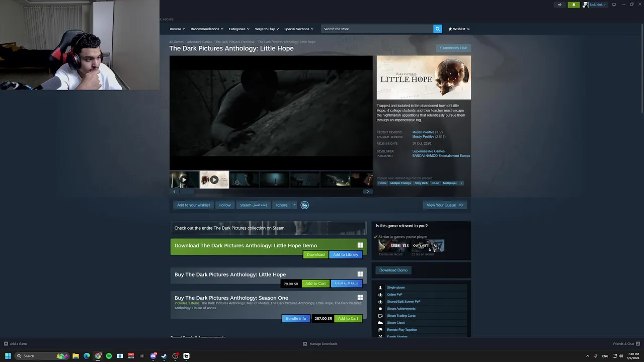Expand the Recommendations menu
644x362 pixels.
pyautogui.click(x=207, y=29)
